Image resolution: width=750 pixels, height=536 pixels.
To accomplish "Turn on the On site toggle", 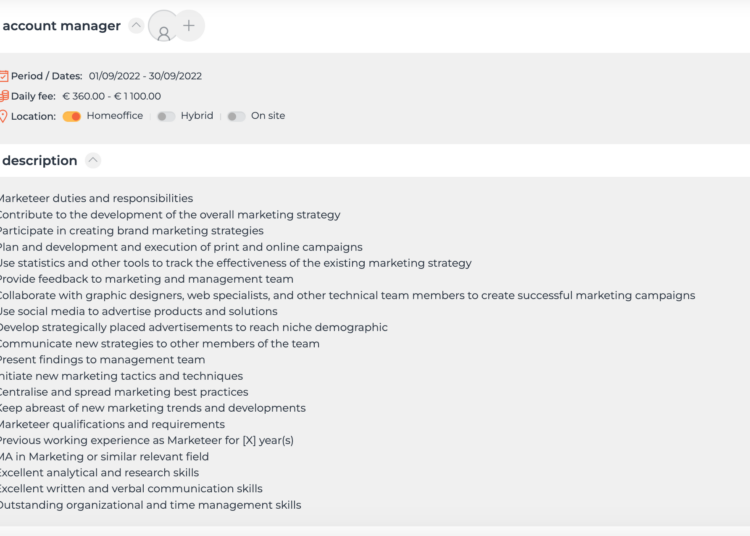I will [235, 116].
